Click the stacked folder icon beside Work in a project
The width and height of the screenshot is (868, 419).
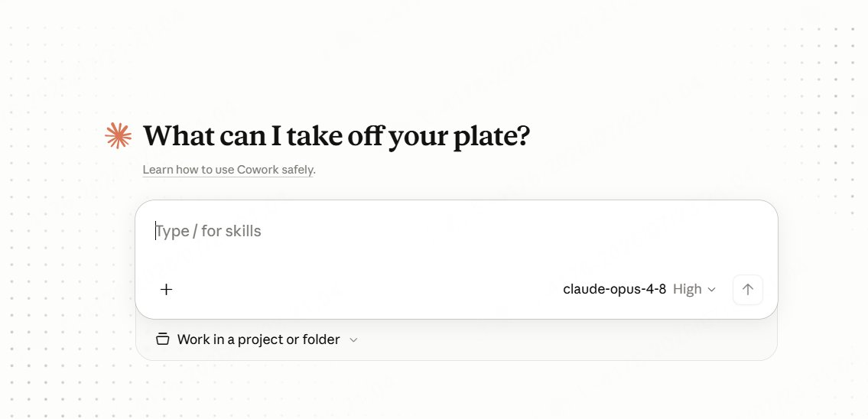pyautogui.click(x=162, y=339)
